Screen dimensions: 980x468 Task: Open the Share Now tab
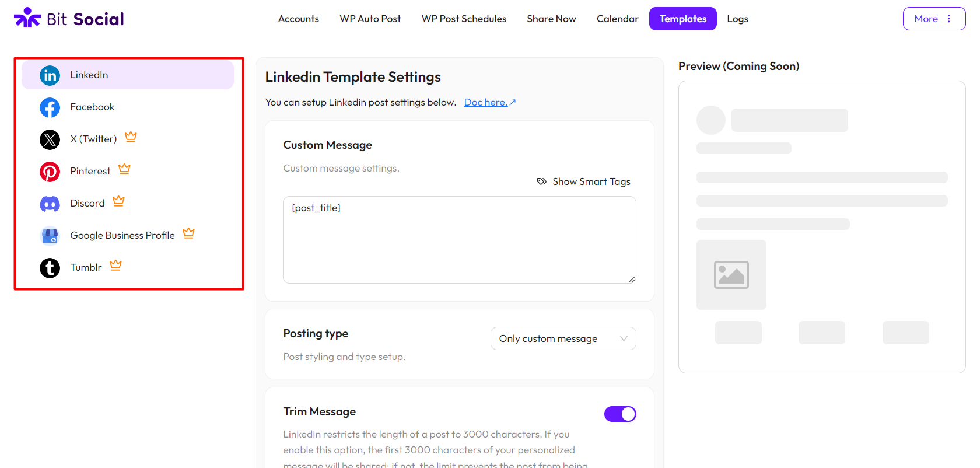[x=552, y=19]
